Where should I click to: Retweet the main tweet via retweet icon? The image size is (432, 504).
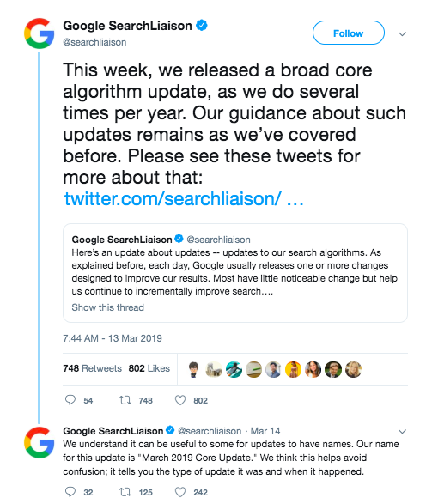(x=125, y=400)
